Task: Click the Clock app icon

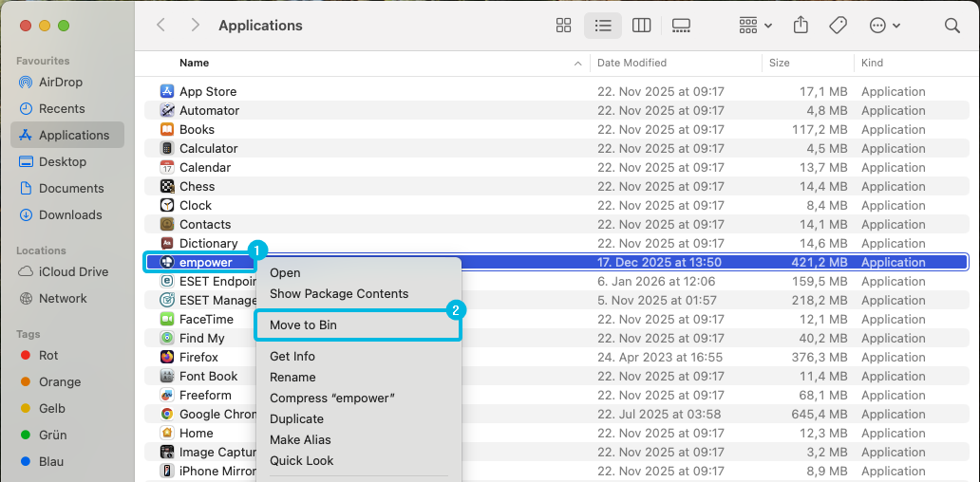Action: coord(167,205)
